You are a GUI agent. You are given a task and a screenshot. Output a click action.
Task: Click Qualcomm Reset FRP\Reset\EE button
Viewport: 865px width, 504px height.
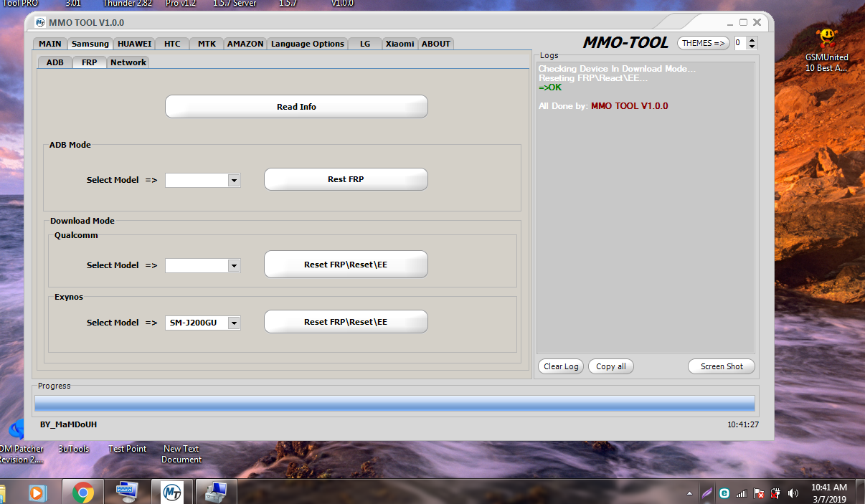pos(346,265)
